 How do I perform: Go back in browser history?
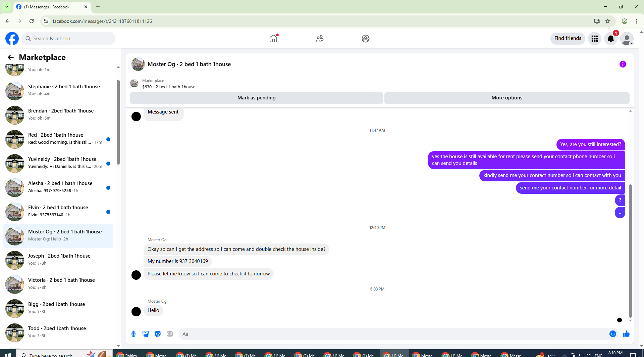(7, 21)
